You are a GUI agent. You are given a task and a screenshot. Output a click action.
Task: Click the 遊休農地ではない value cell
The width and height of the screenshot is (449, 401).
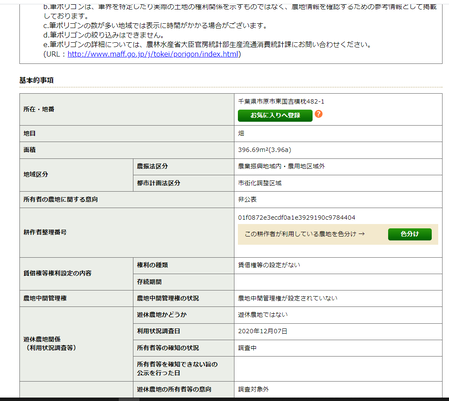[338, 315]
